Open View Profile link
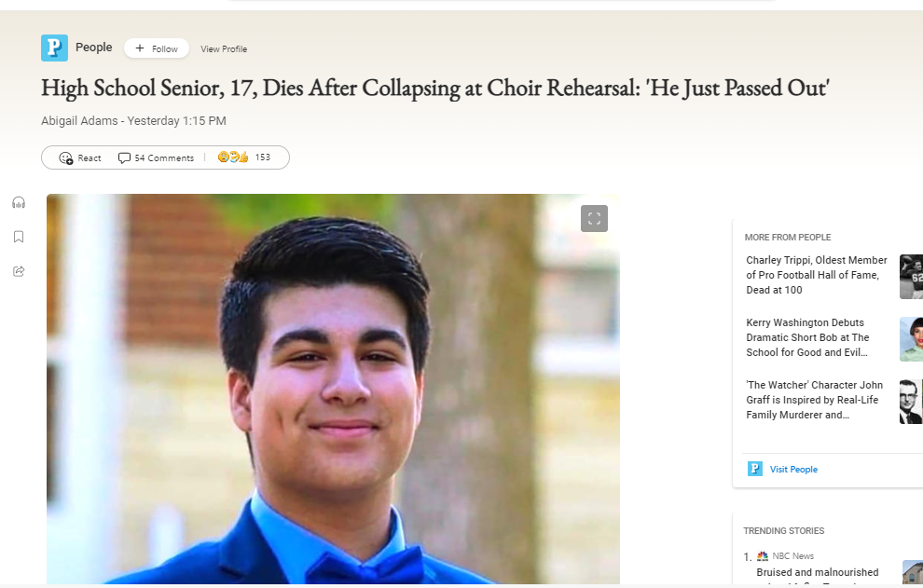923x588 pixels. [x=224, y=49]
